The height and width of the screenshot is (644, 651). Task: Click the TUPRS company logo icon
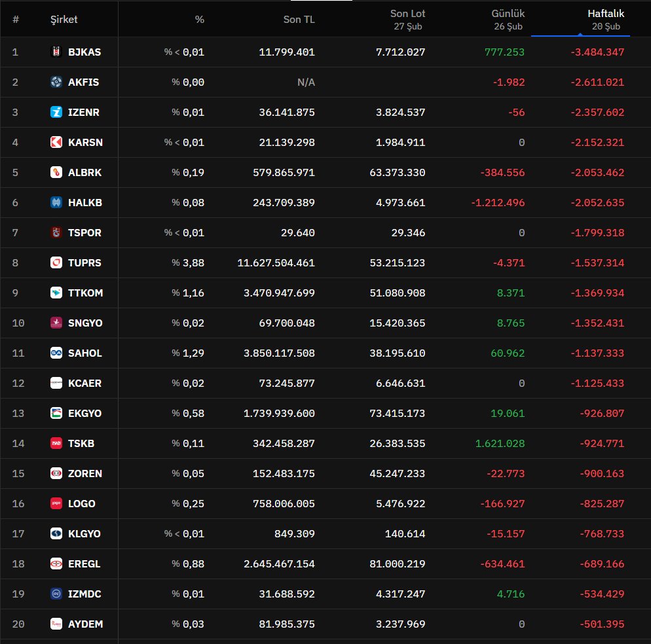(x=56, y=262)
